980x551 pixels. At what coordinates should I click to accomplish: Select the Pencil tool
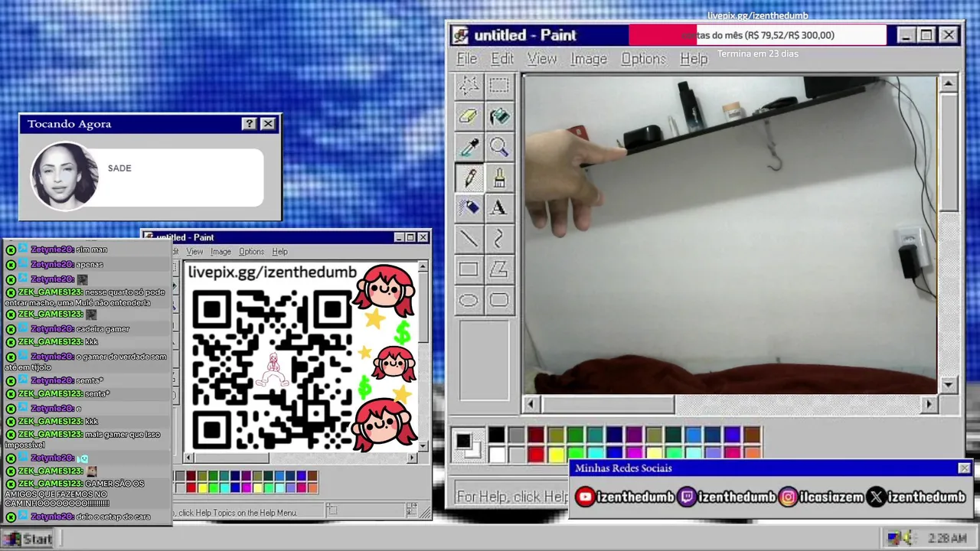pos(469,178)
